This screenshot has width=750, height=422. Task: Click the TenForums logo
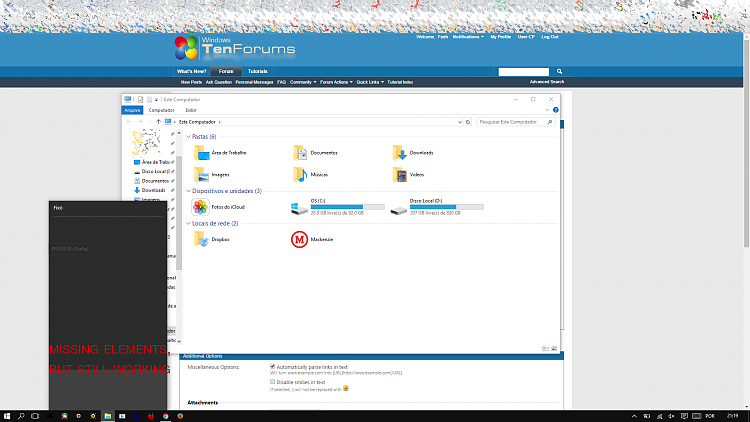(235, 48)
